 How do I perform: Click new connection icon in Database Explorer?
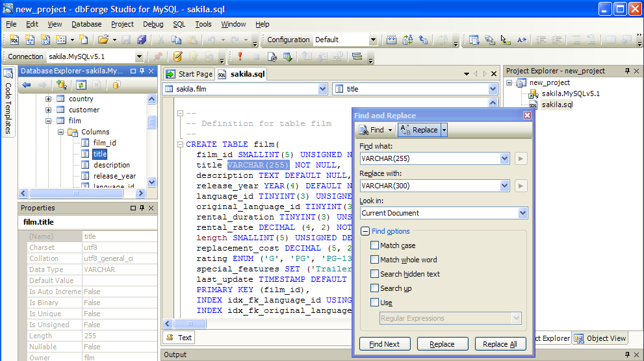(62, 85)
